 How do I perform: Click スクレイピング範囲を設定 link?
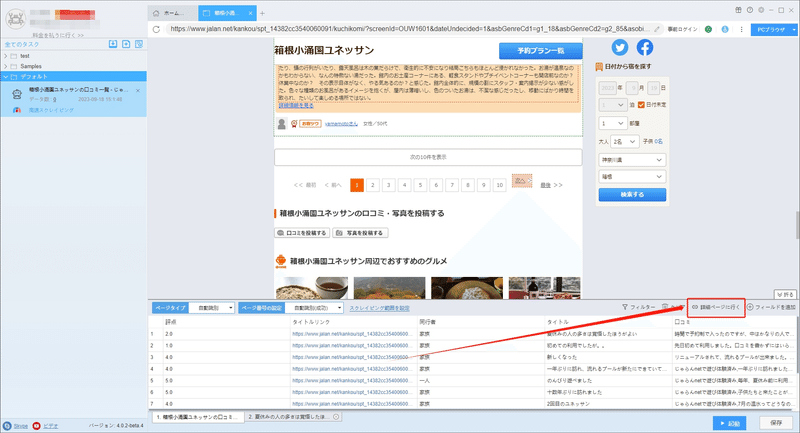[x=379, y=308]
